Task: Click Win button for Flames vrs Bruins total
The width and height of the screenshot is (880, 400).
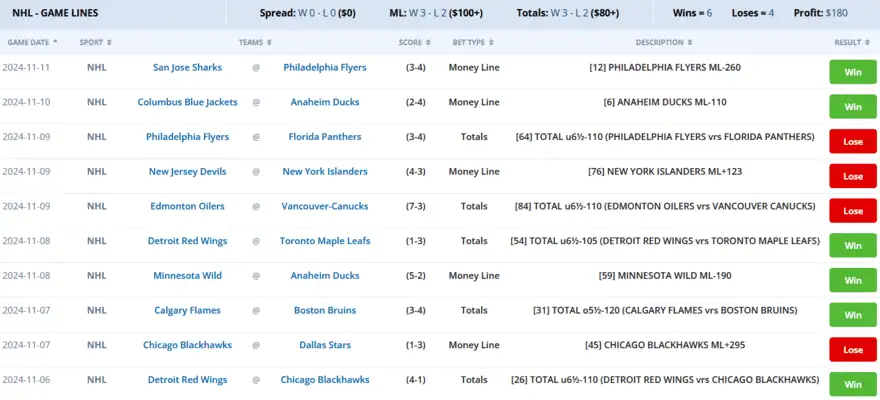Action: point(853,315)
